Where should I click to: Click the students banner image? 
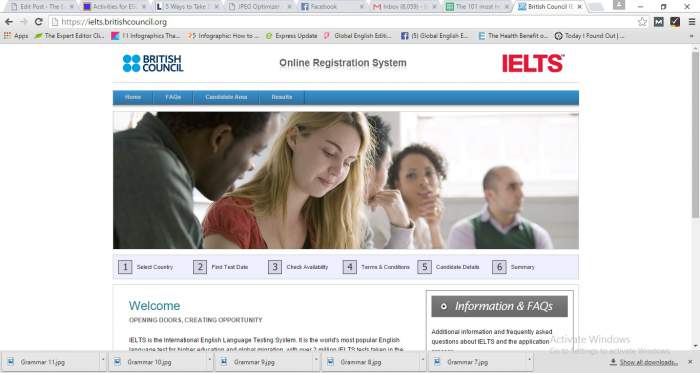(x=346, y=180)
